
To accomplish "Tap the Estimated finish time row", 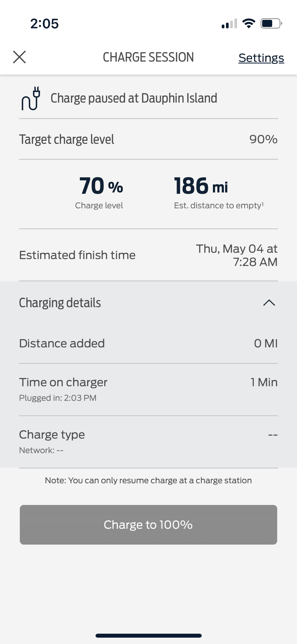I will pyautogui.click(x=148, y=255).
